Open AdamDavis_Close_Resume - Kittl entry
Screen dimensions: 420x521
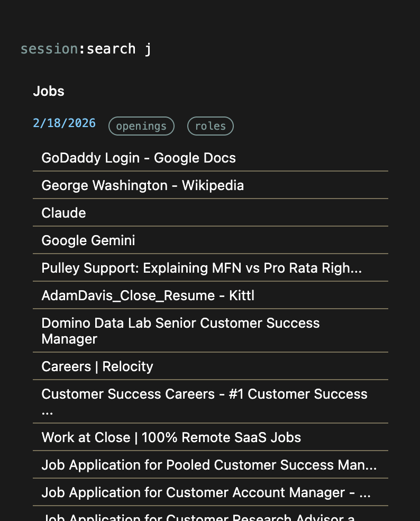point(148,295)
